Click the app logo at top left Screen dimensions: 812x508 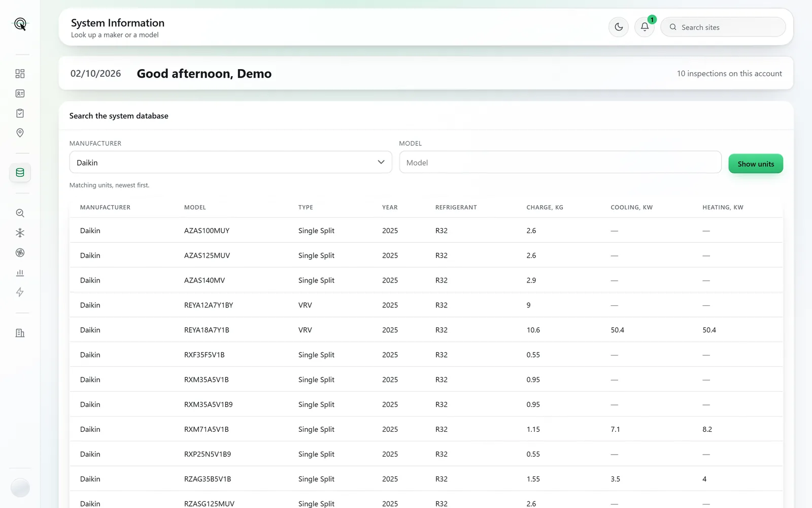tap(20, 24)
